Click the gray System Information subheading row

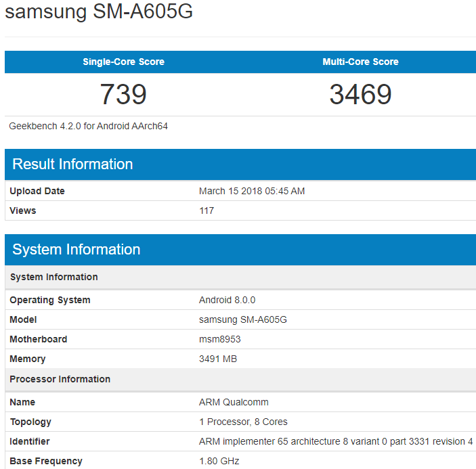[x=240, y=277]
